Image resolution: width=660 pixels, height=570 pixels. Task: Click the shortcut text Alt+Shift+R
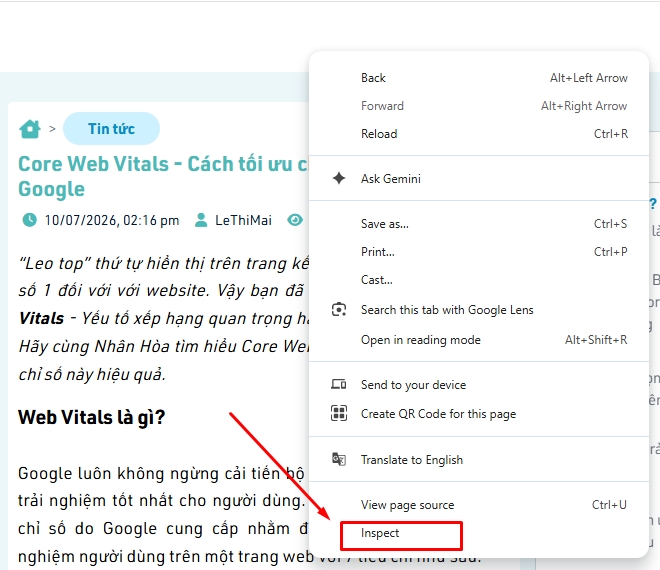click(596, 340)
